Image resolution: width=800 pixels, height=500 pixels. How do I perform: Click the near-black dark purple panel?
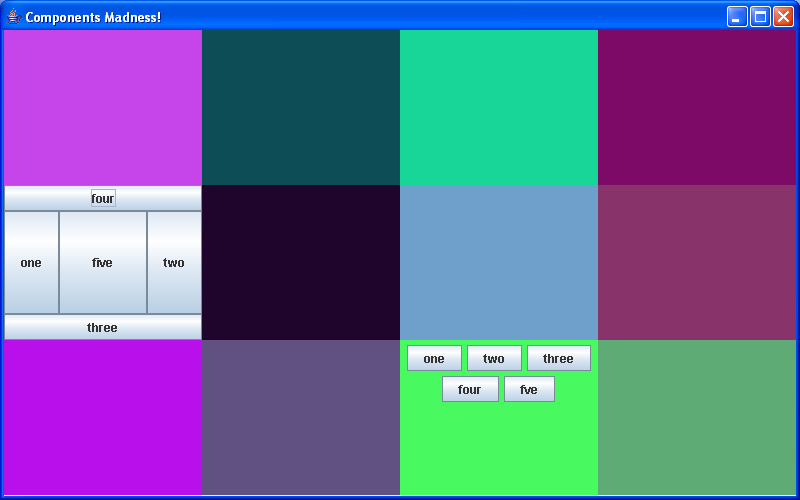(x=301, y=262)
